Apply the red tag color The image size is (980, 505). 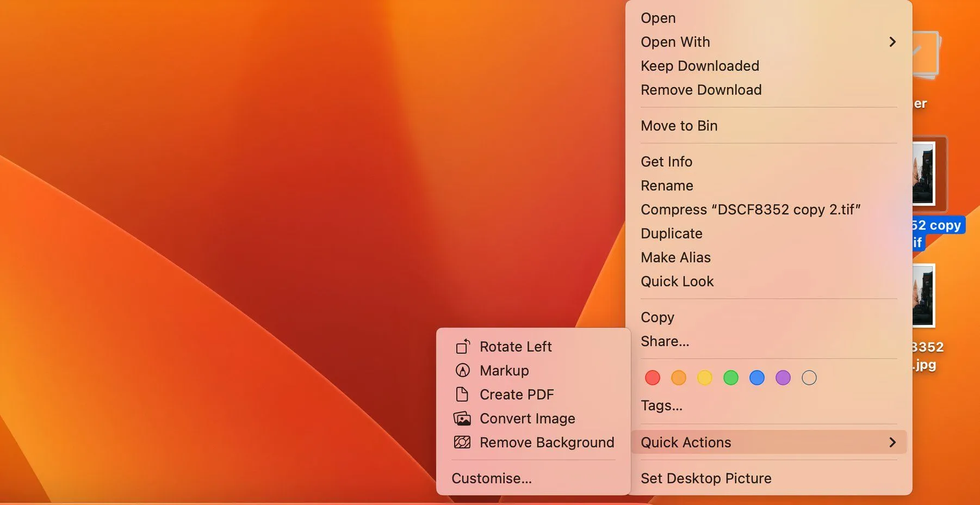[x=653, y=378]
